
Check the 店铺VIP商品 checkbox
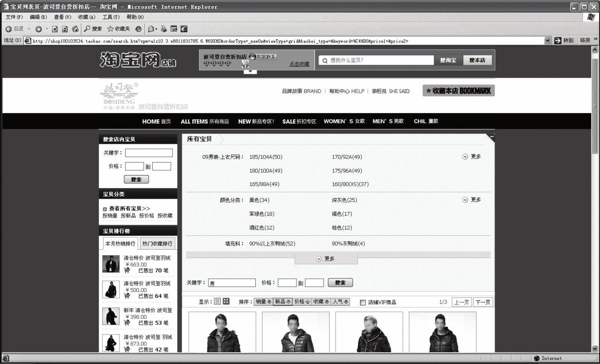click(x=363, y=302)
